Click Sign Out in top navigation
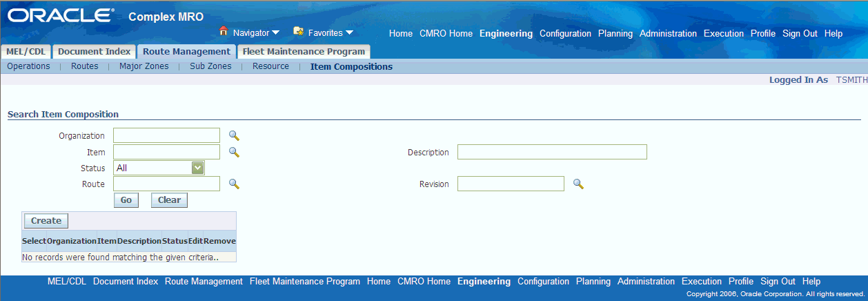Image resolution: width=868 pixels, height=301 pixels. (800, 33)
